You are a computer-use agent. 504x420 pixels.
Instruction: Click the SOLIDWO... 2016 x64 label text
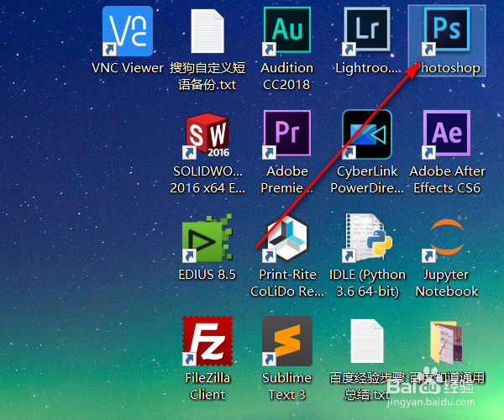(x=207, y=179)
